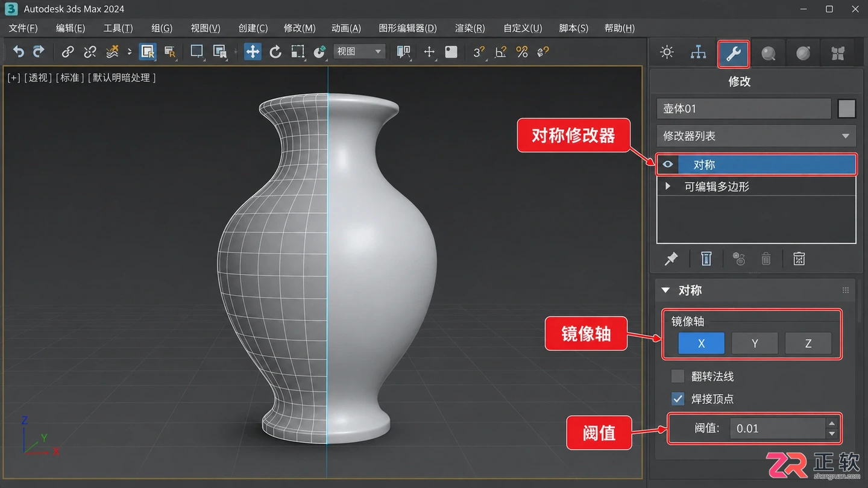Toggle the Percent Snap icon

[x=522, y=52]
